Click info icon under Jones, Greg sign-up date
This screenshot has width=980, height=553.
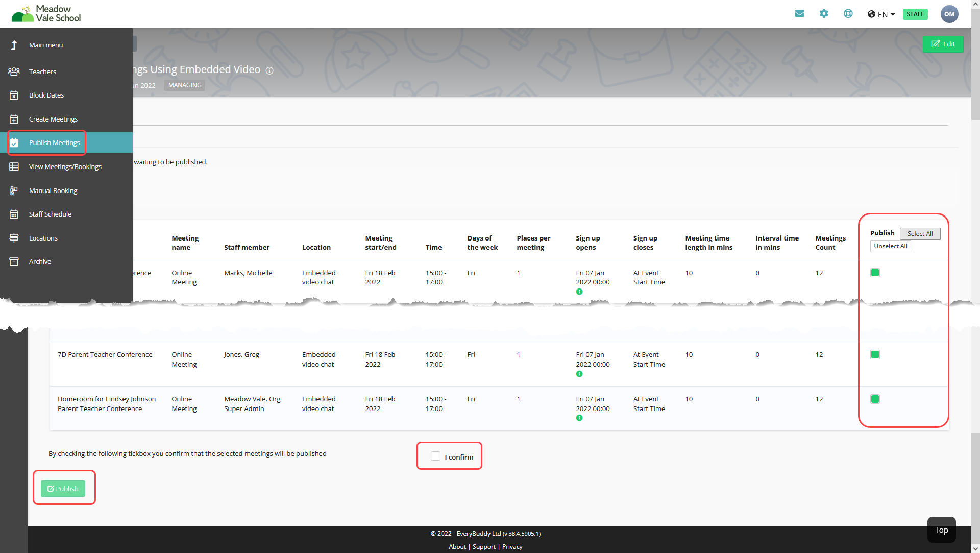(579, 374)
